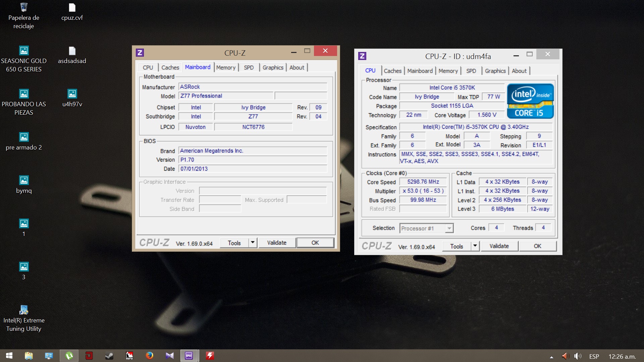Click the BIOS version P1.70 field
Viewport: 644px width, 362px height.
pyautogui.click(x=253, y=160)
